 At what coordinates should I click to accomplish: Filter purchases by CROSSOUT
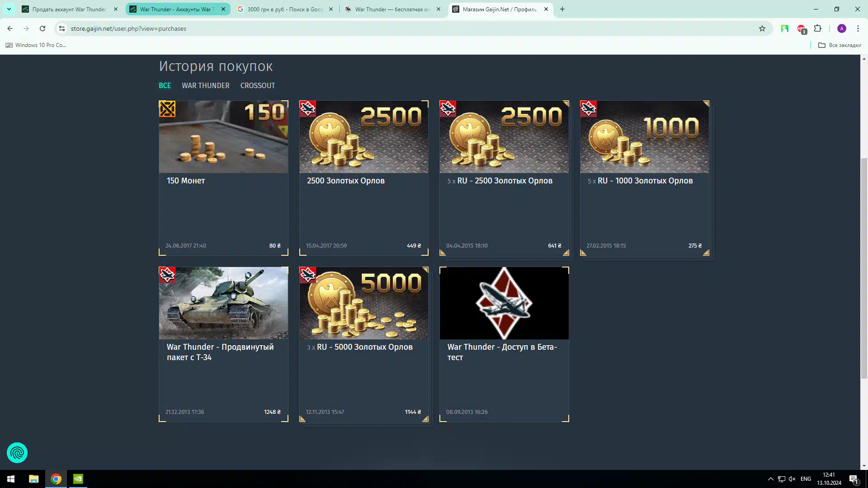click(x=258, y=85)
